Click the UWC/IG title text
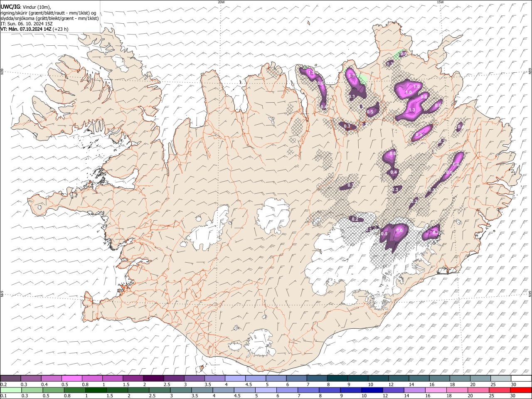532x399 pixels. (10, 7)
